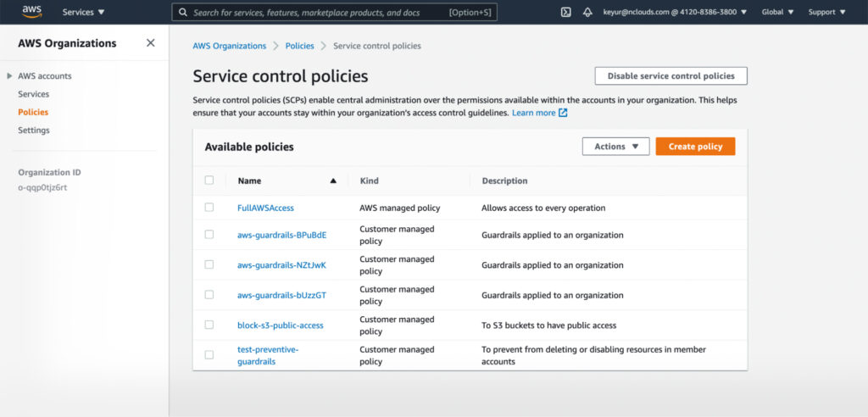Open the aws-guardrails-NZtJwK policy
This screenshot has height=417, width=868.
[x=281, y=265]
